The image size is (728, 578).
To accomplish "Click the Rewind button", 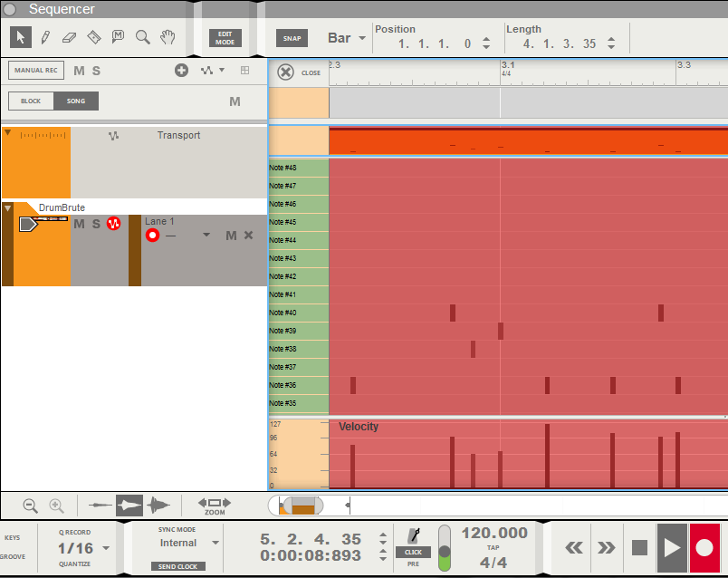I will point(574,548).
